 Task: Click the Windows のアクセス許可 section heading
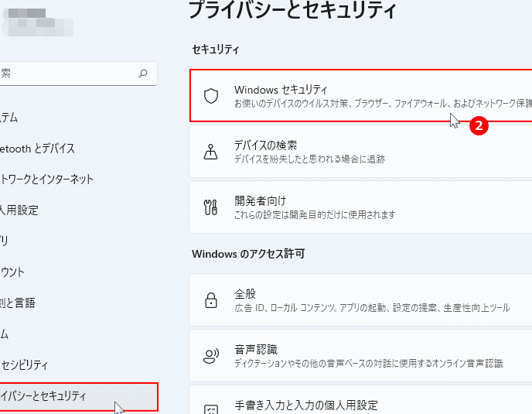click(x=248, y=254)
